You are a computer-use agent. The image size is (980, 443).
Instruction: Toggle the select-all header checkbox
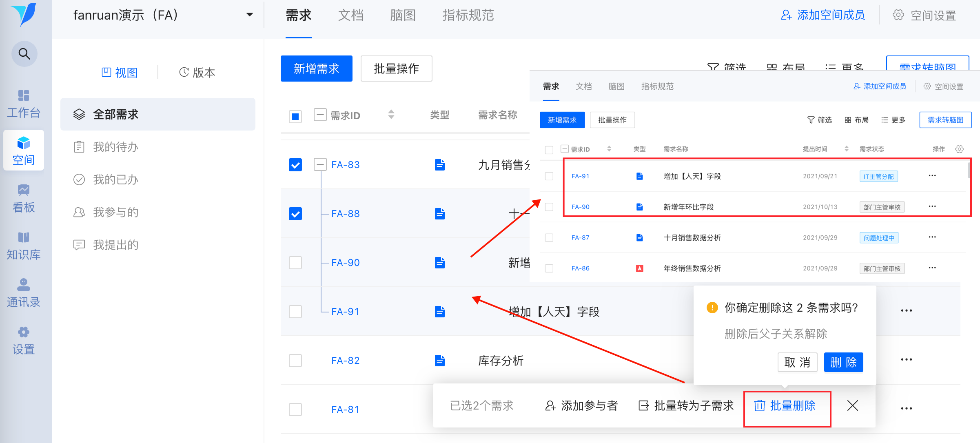(295, 116)
